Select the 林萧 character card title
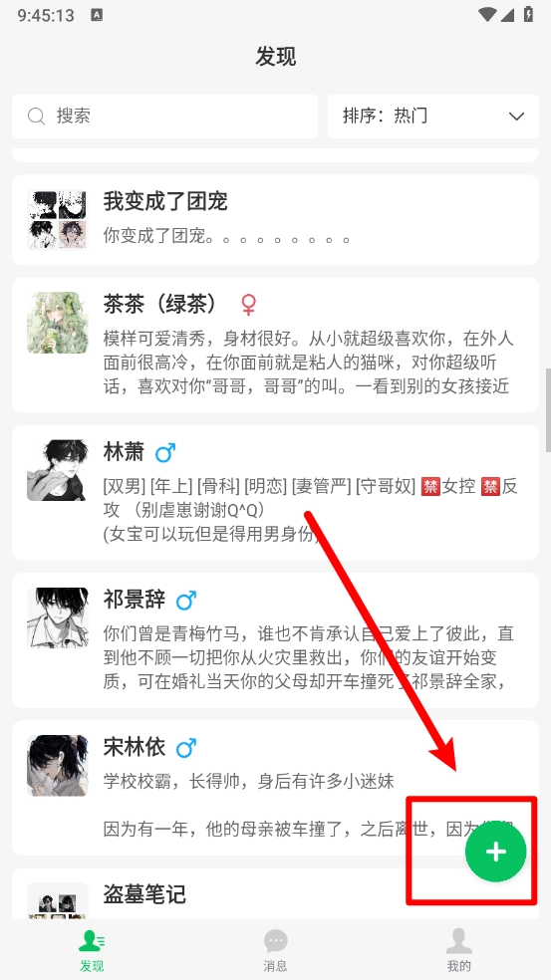The width and height of the screenshot is (551, 980). pyautogui.click(x=124, y=452)
